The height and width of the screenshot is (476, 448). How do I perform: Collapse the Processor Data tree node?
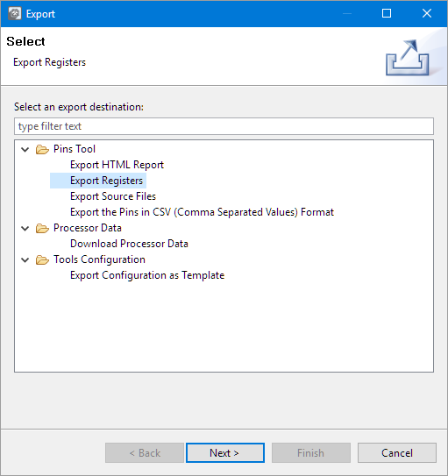pyautogui.click(x=25, y=228)
